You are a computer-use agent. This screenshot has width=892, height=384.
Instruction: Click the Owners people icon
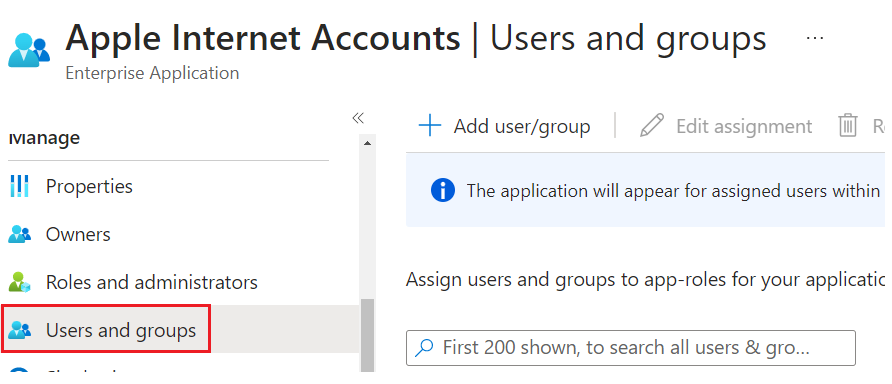[20, 234]
